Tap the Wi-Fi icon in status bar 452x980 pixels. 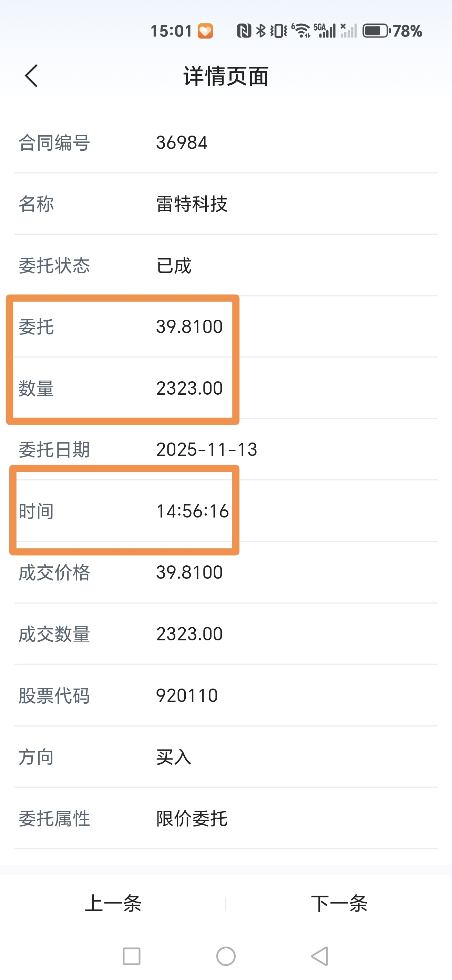[x=301, y=31]
